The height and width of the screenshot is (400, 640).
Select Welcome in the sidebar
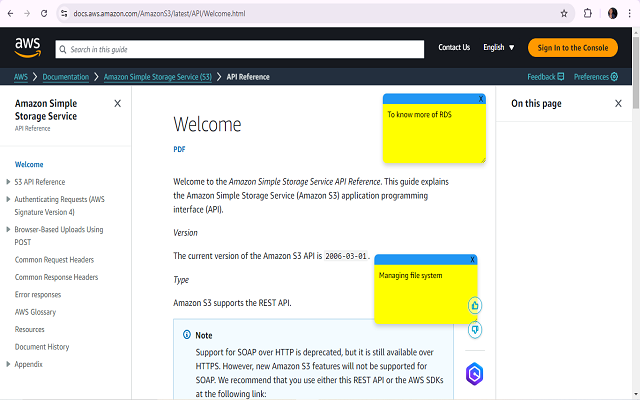coord(29,164)
